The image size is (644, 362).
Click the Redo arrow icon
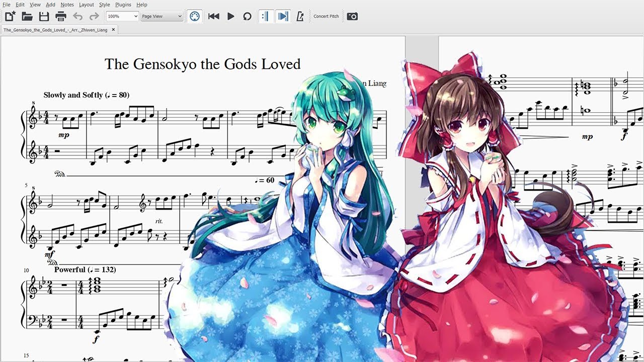point(94,16)
